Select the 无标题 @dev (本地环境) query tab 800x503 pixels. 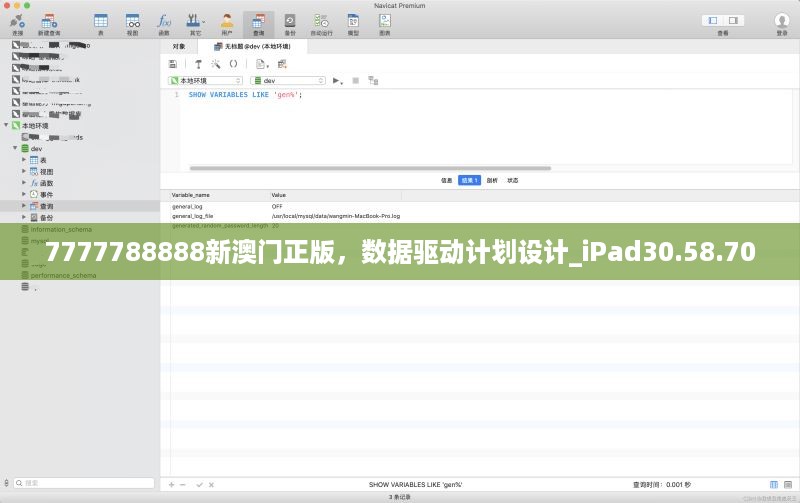(252, 46)
